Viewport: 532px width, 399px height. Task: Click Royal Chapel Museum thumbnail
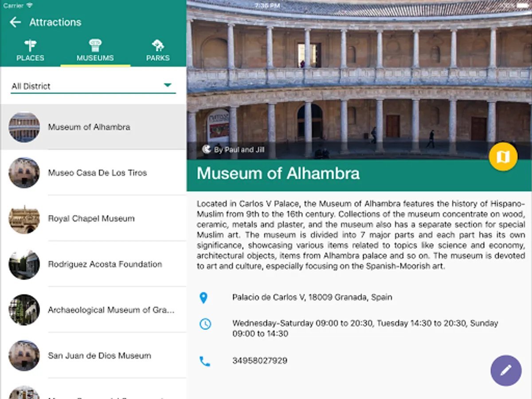point(24,218)
